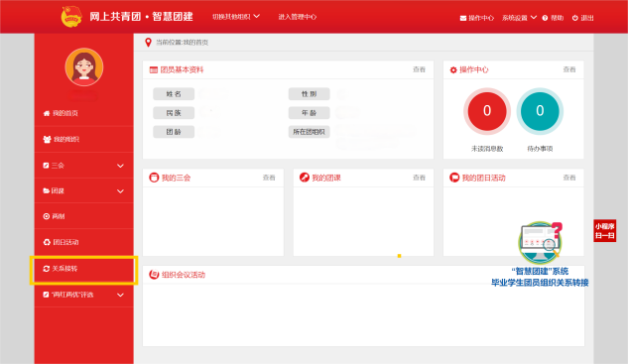
Task: Click 进入管理中心 link in header
Action: click(298, 17)
